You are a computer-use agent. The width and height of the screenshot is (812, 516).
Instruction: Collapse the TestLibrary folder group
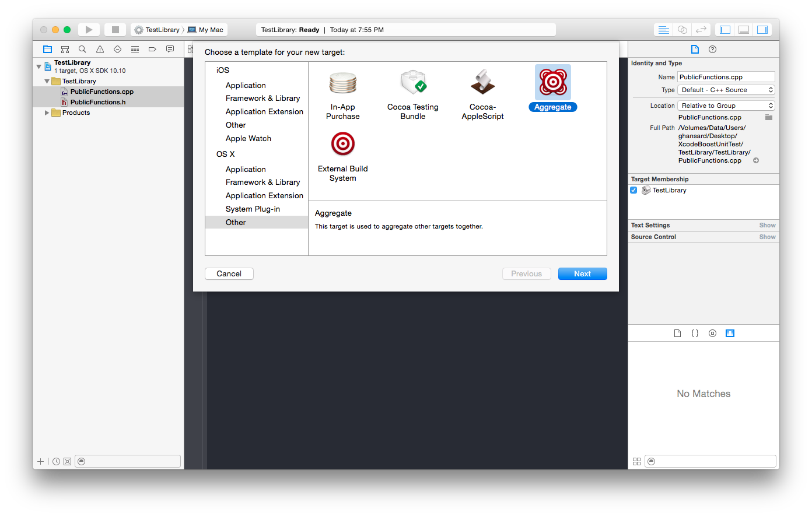pyautogui.click(x=47, y=81)
